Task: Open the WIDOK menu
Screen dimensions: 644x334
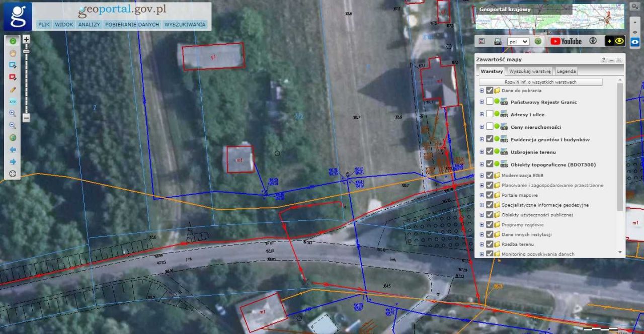Action: click(64, 24)
